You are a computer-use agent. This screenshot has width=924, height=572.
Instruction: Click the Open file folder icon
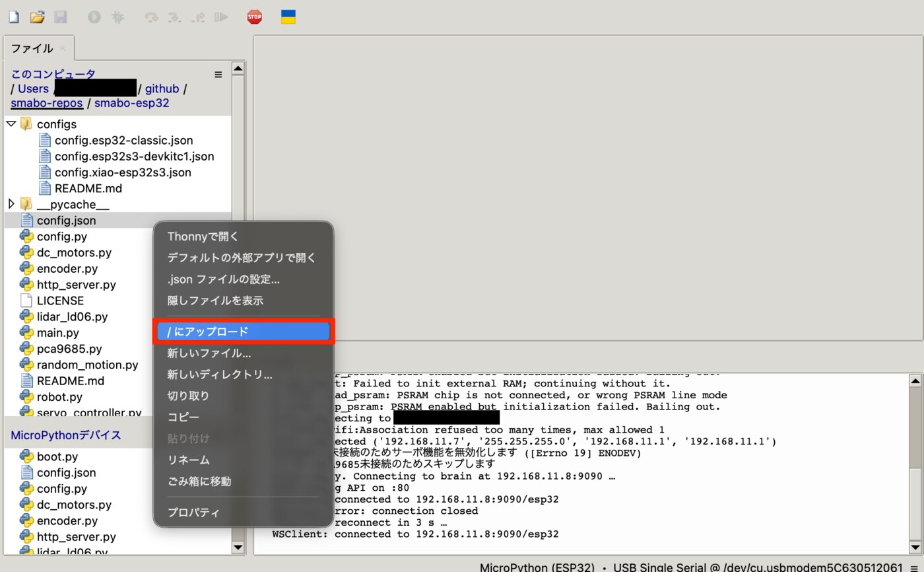point(37,17)
